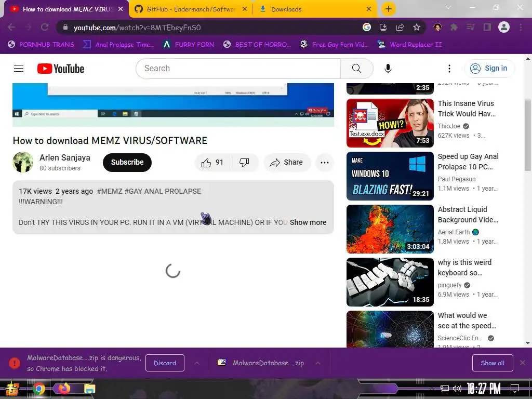
Task: Switch to the GitHub Endermanch tab
Action: coord(191,9)
